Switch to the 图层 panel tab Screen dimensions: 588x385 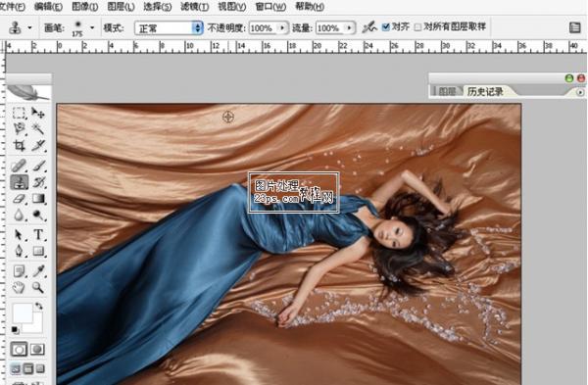click(x=447, y=91)
